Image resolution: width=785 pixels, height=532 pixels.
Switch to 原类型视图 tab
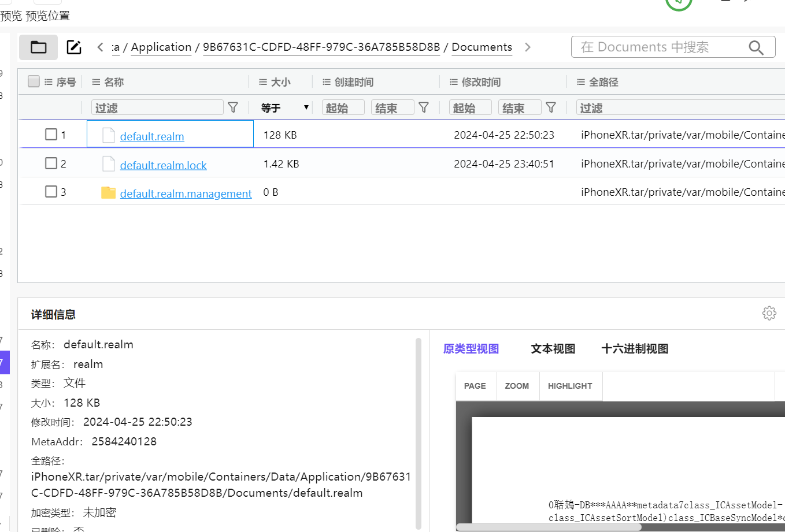point(471,349)
